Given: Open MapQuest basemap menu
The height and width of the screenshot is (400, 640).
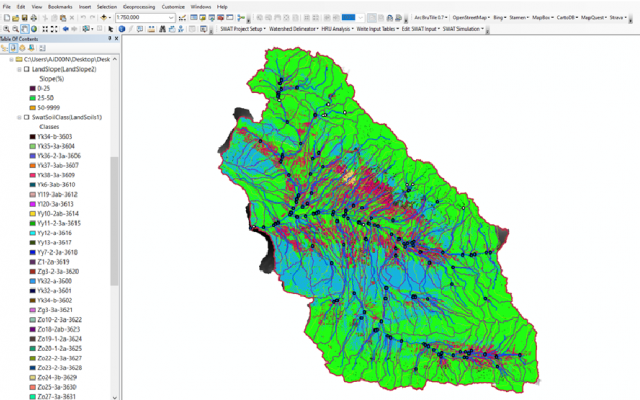Looking at the screenshot, I should click(x=594, y=18).
